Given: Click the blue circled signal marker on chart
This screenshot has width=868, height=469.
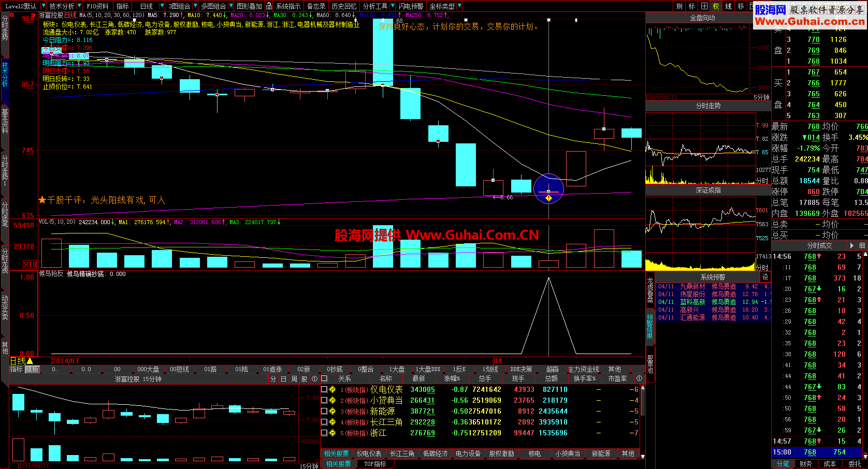Looking at the screenshot, I should tap(548, 188).
